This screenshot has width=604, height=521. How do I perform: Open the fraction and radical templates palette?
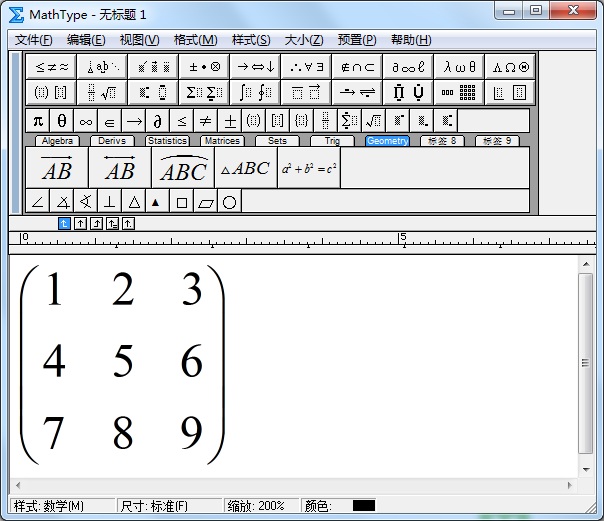[101, 93]
